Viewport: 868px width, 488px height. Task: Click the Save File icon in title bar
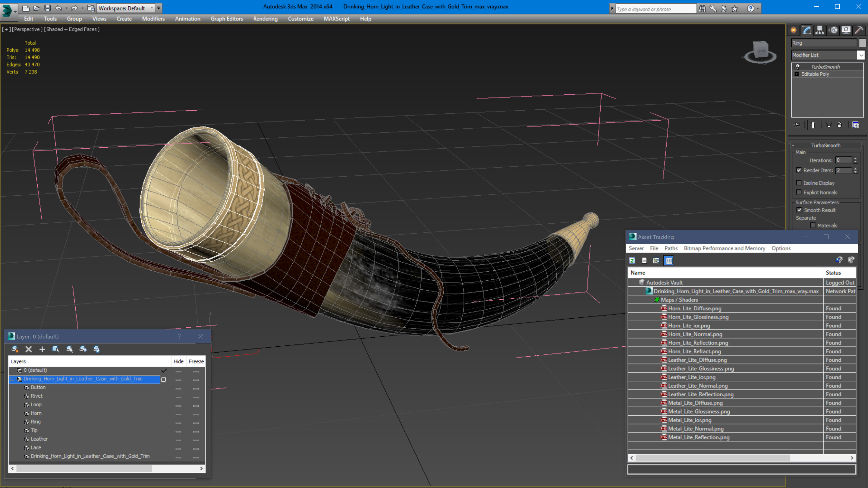click(48, 8)
